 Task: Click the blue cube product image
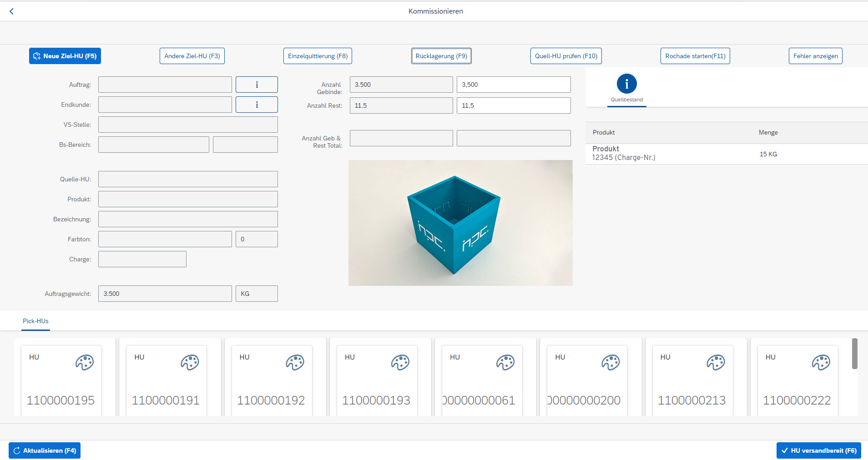(460, 223)
